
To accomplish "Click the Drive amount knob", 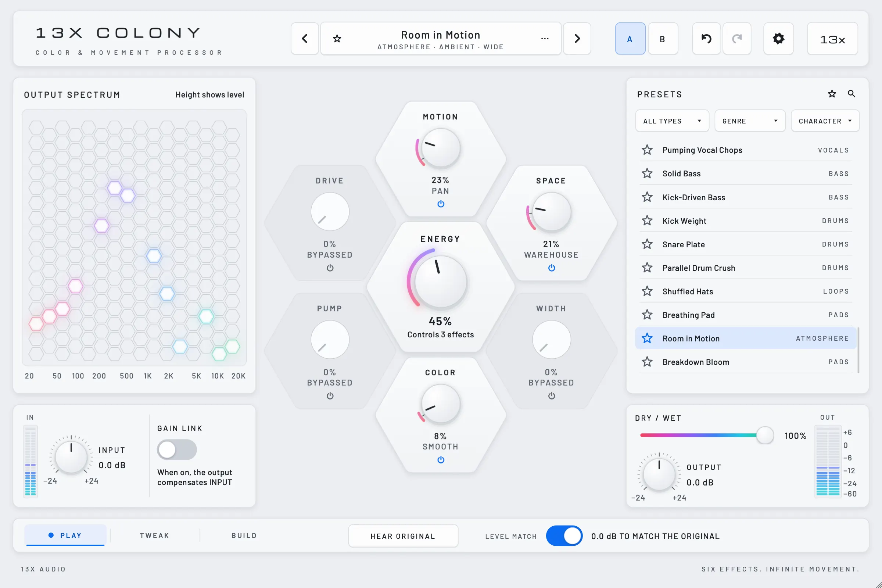I will [x=330, y=212].
